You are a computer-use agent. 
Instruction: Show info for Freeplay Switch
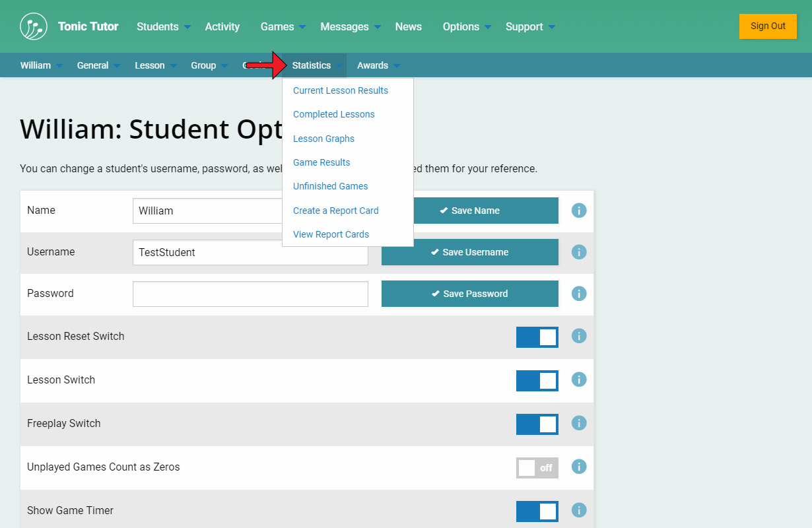point(579,423)
